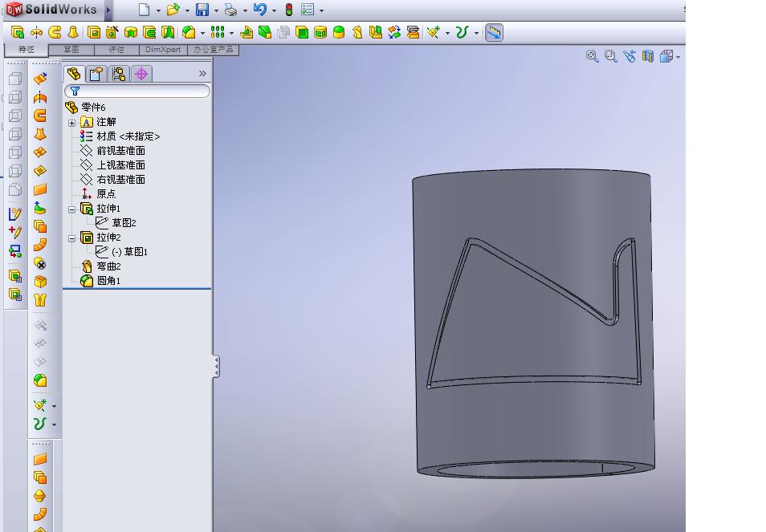This screenshot has height=532, width=766.
Task: Print the document using the printer icon
Action: (230, 10)
